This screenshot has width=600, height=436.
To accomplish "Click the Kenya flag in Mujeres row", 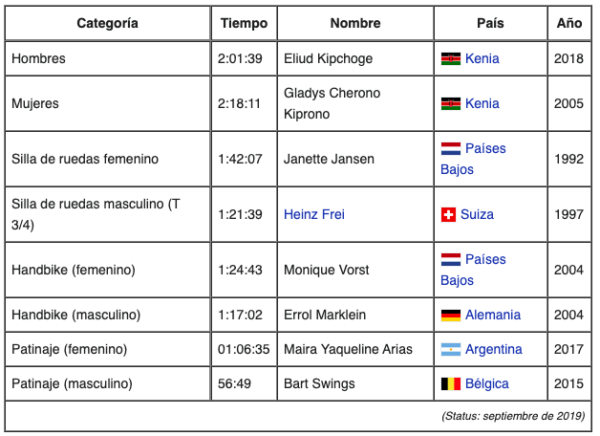I will click(450, 104).
